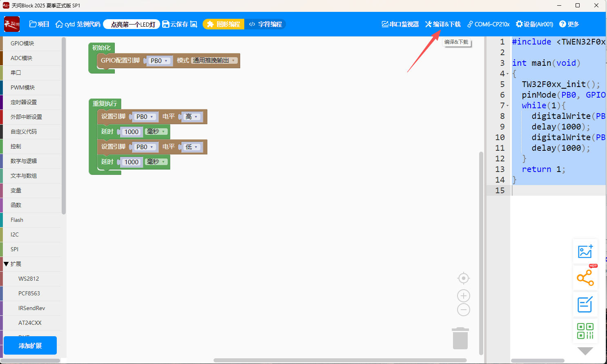Open the share icon marked HOT
This screenshot has width=607, height=364.
click(585, 278)
